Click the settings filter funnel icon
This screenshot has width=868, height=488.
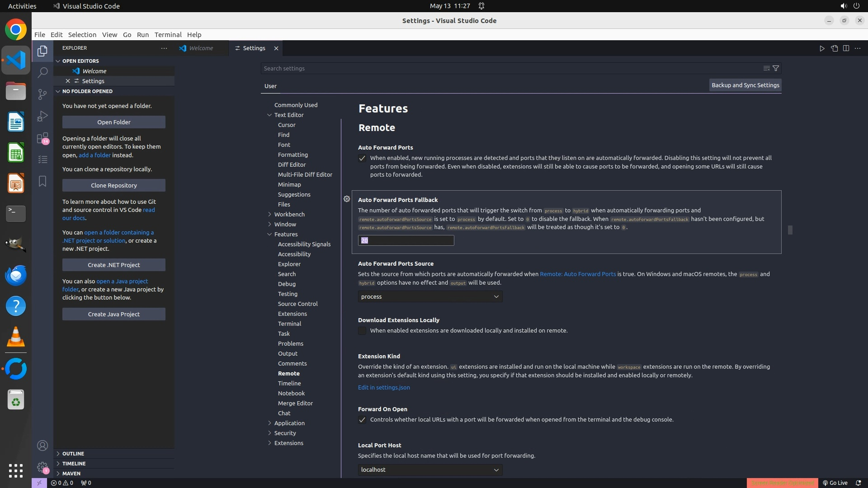(x=776, y=68)
